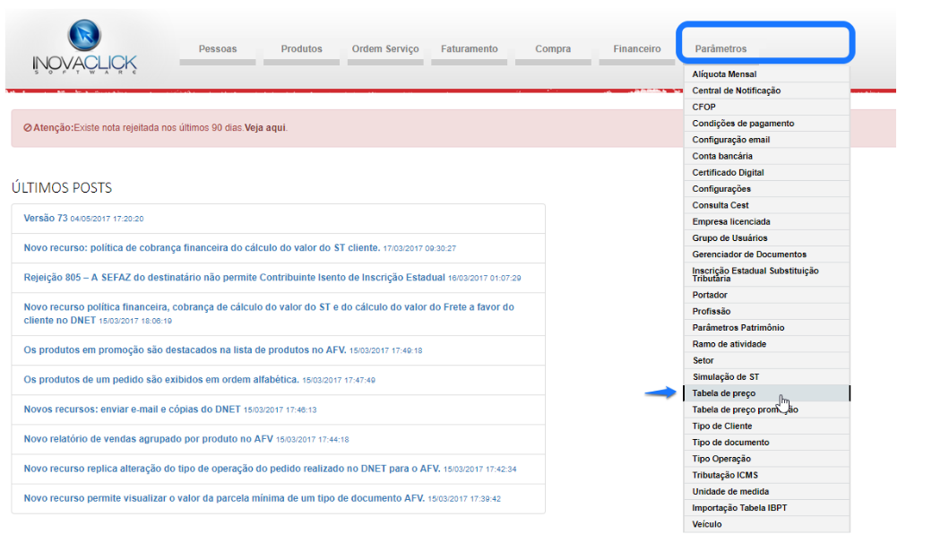Expand the Financeiro menu

636,49
